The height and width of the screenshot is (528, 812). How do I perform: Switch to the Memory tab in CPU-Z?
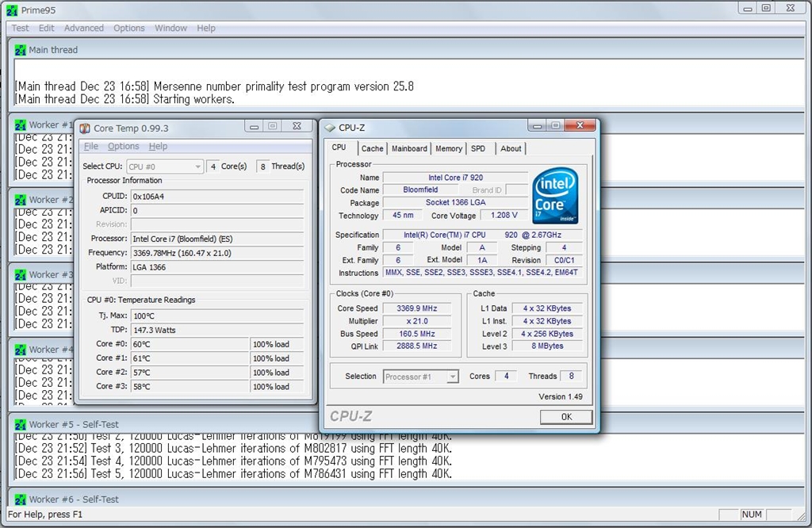pos(449,148)
